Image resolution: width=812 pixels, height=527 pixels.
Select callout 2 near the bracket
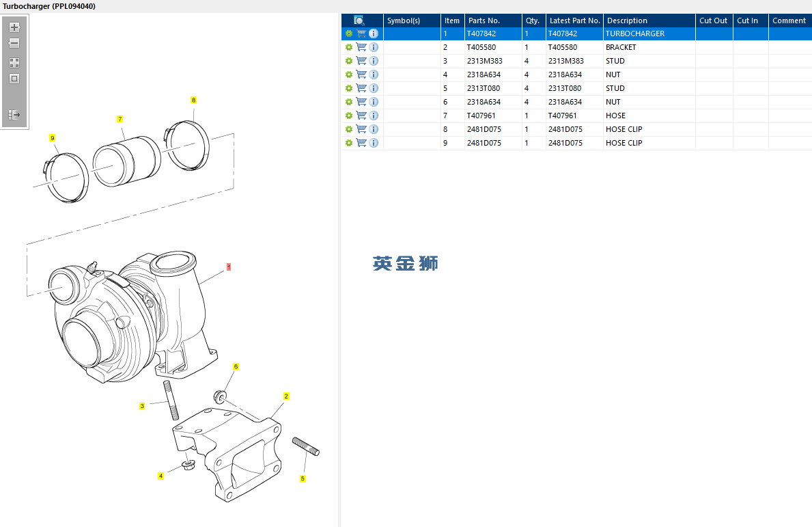pos(286,396)
